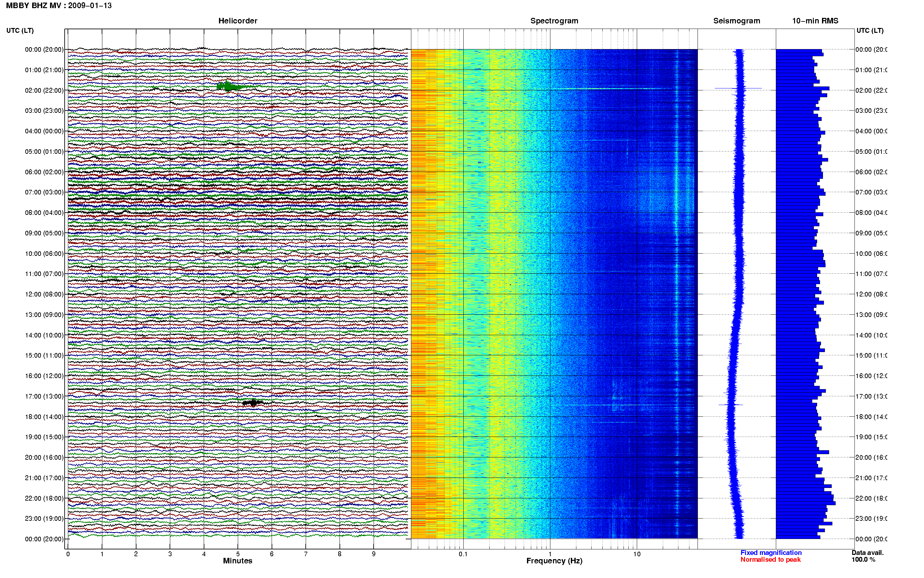
Task: Select left-axis time label "17:00 (13:00)"
Action: (x=44, y=396)
